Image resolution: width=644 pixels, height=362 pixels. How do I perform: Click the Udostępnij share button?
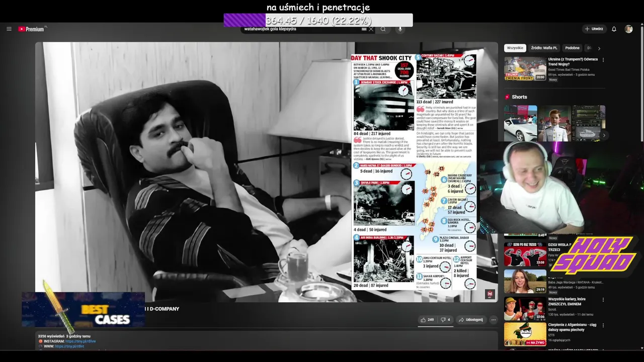point(471,320)
